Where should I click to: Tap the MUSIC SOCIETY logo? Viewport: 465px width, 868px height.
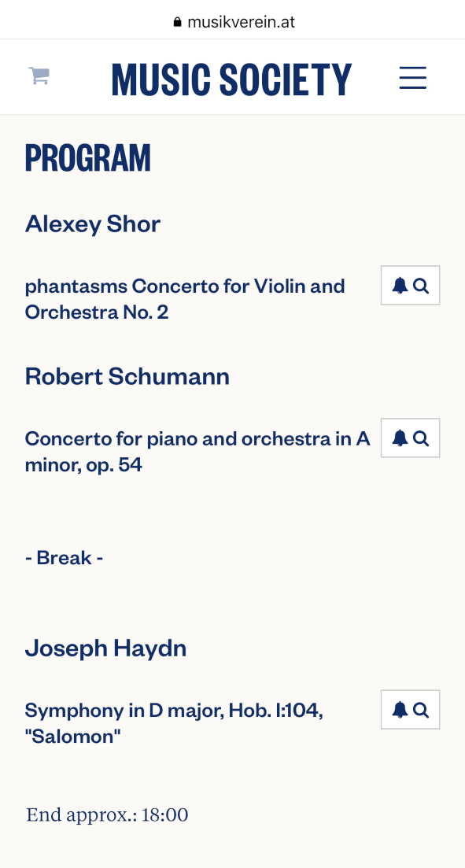[231, 79]
